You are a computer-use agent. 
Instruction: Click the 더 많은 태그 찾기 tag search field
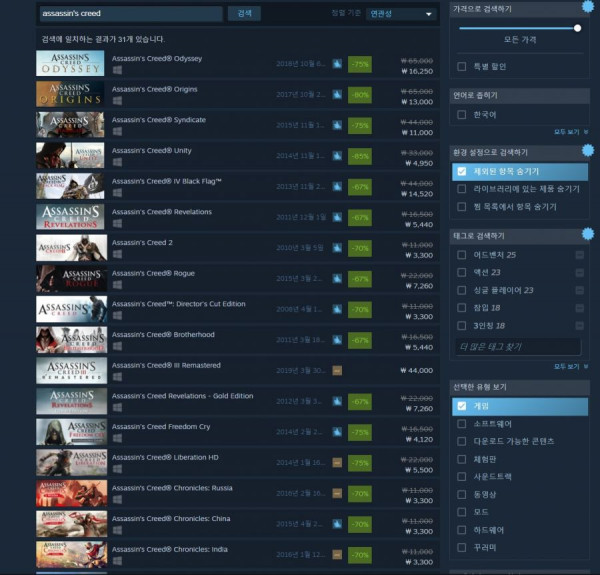click(x=518, y=347)
